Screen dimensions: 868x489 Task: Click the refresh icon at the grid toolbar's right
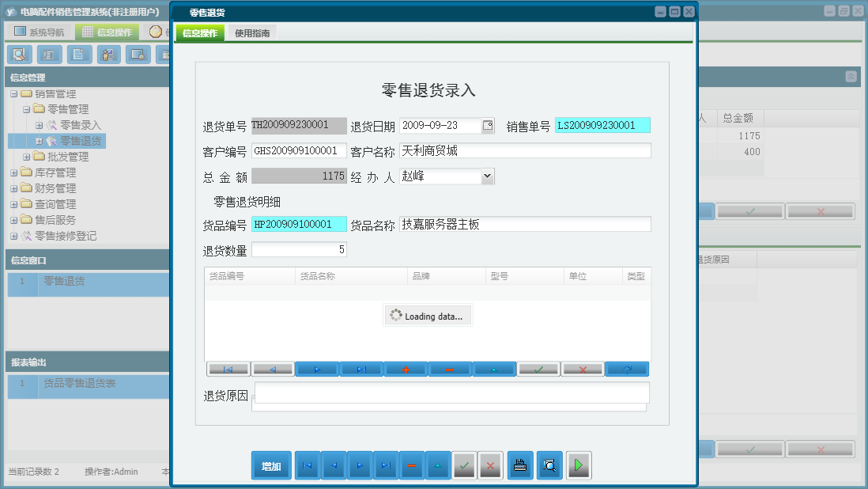tap(627, 368)
